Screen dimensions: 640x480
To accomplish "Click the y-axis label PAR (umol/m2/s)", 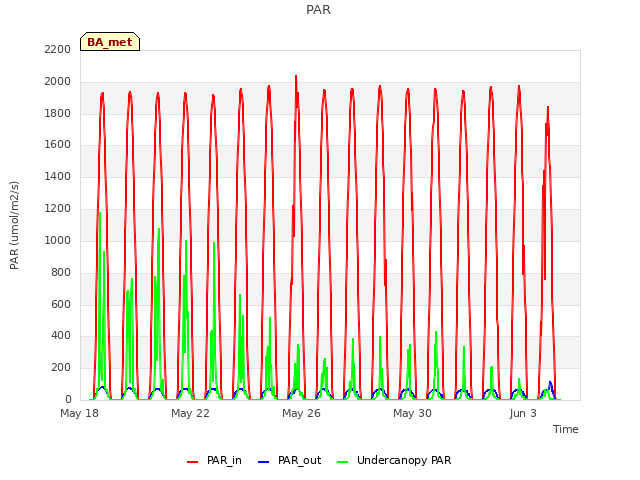I will point(14,225).
